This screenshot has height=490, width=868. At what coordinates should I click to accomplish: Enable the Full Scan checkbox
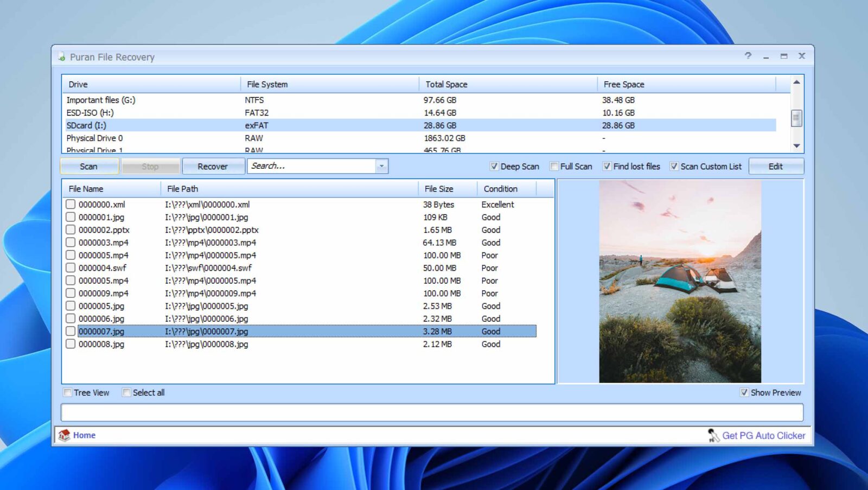554,166
